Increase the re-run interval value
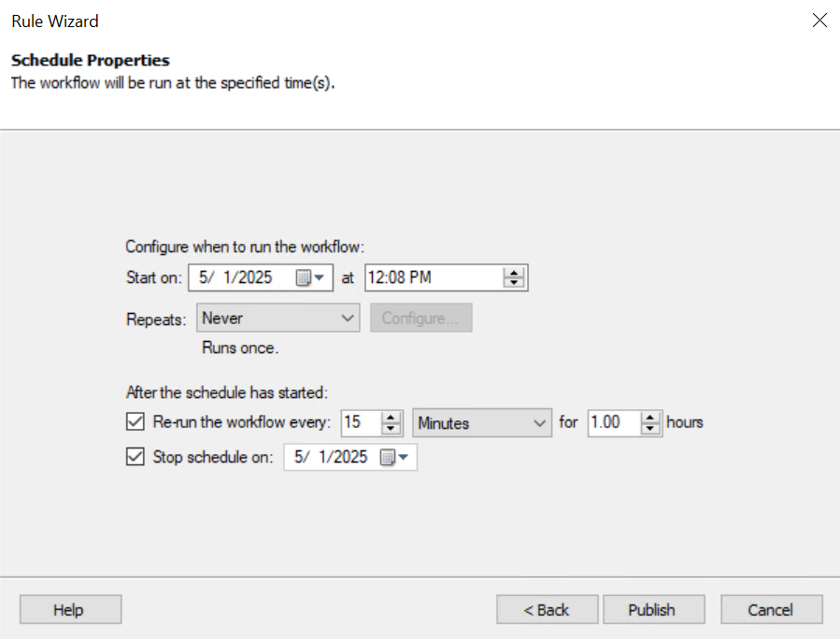840x639 pixels. tap(392, 418)
